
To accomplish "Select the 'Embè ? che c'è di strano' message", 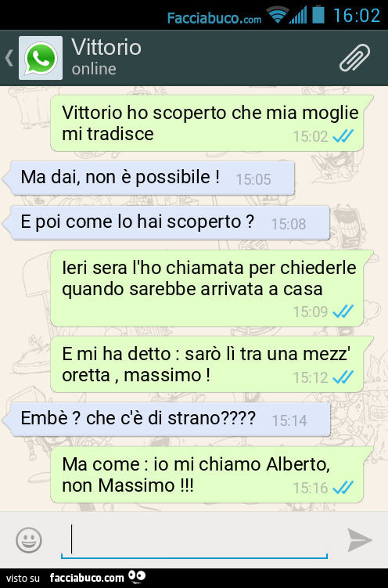I will pos(167,419).
